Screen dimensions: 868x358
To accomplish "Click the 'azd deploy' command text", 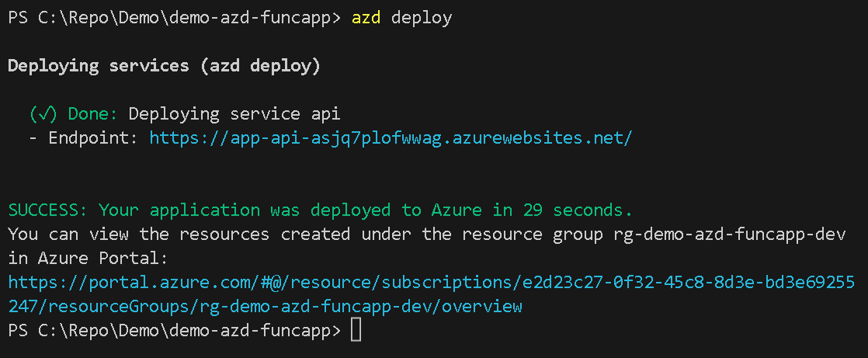I will point(402,18).
